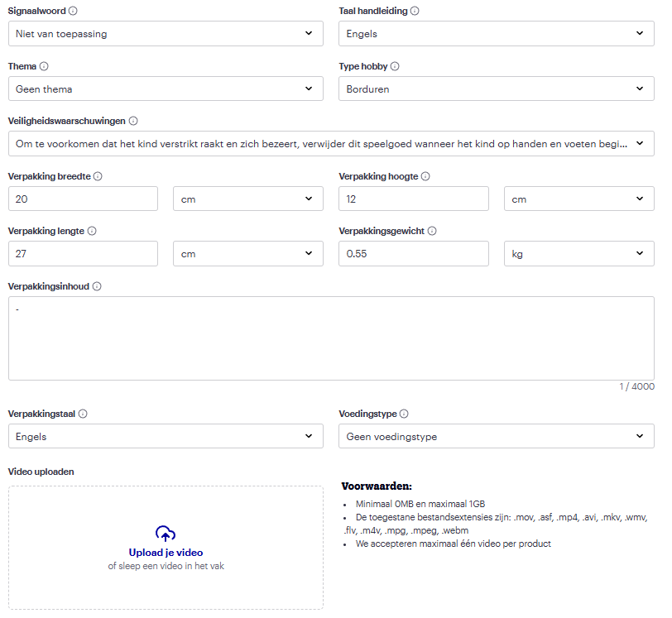This screenshot has height=618, width=672.
Task: Click the Upload je video link
Action: pos(166,553)
